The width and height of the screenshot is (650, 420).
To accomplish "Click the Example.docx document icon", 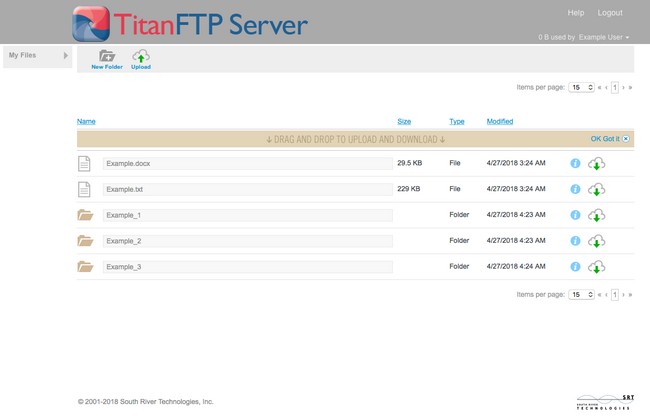I will (85, 163).
